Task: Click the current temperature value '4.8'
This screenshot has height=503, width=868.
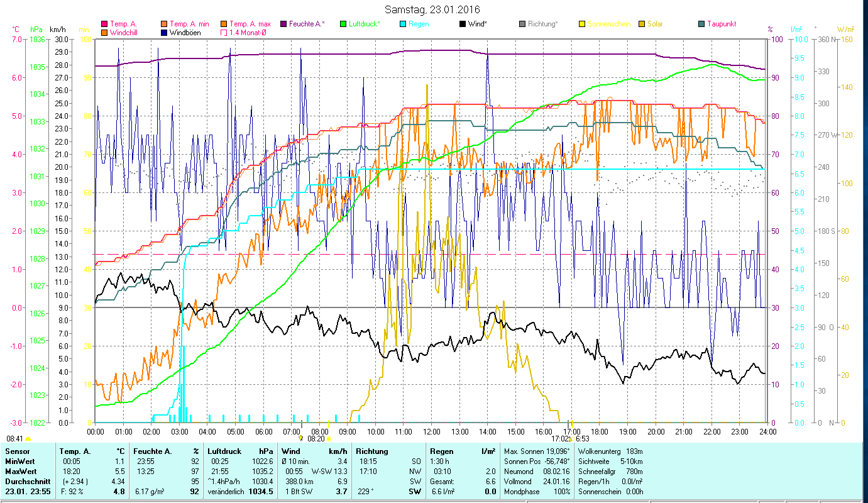Action: (119, 492)
